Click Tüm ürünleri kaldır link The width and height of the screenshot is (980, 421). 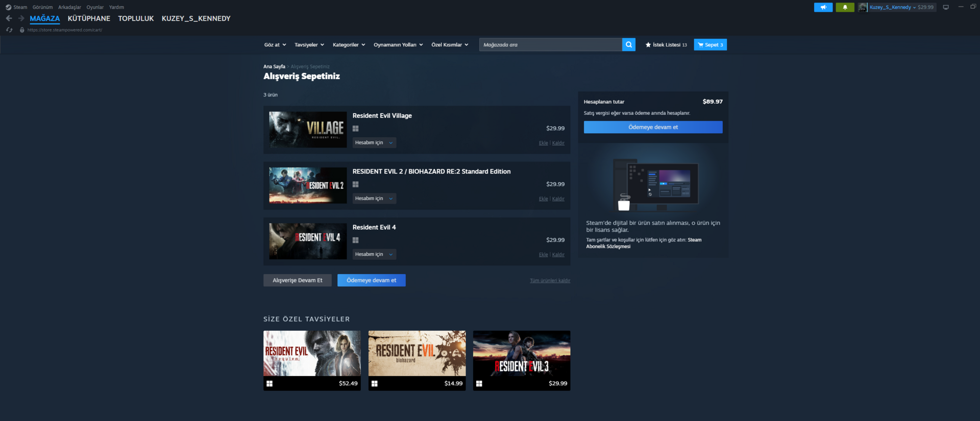[550, 281]
